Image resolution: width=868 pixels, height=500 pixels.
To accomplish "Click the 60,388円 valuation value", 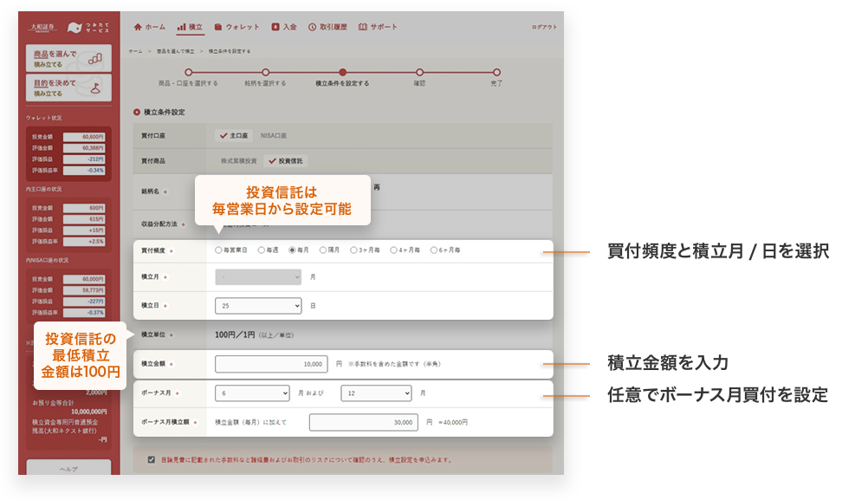I will point(84,148).
